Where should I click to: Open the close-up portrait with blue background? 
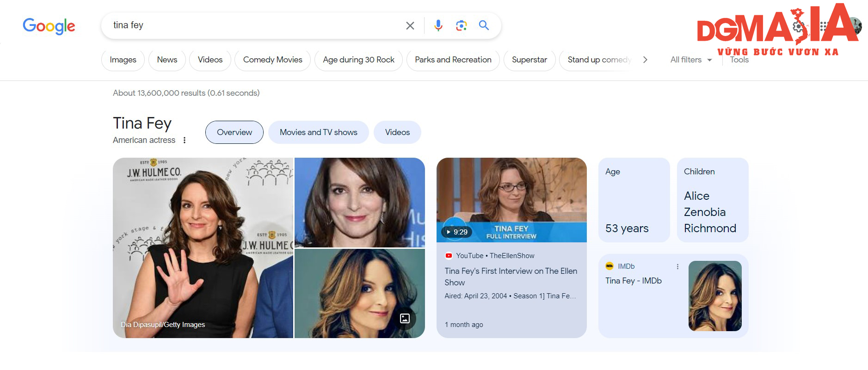coord(360,203)
